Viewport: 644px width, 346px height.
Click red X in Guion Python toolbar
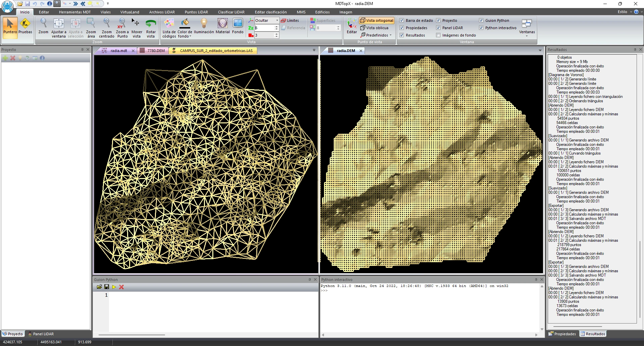121,287
